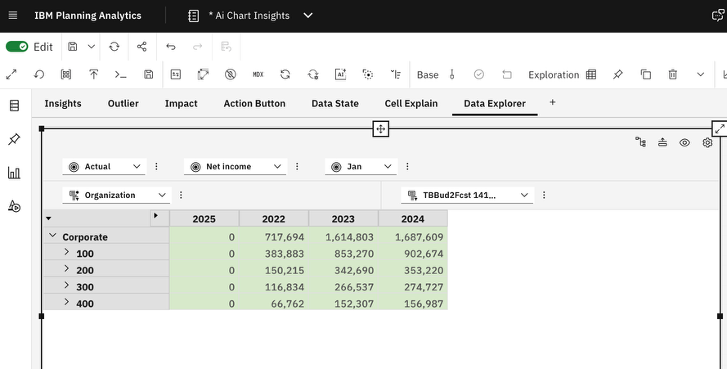
Task: Click the eye visibility icon above grid
Action: (684, 143)
